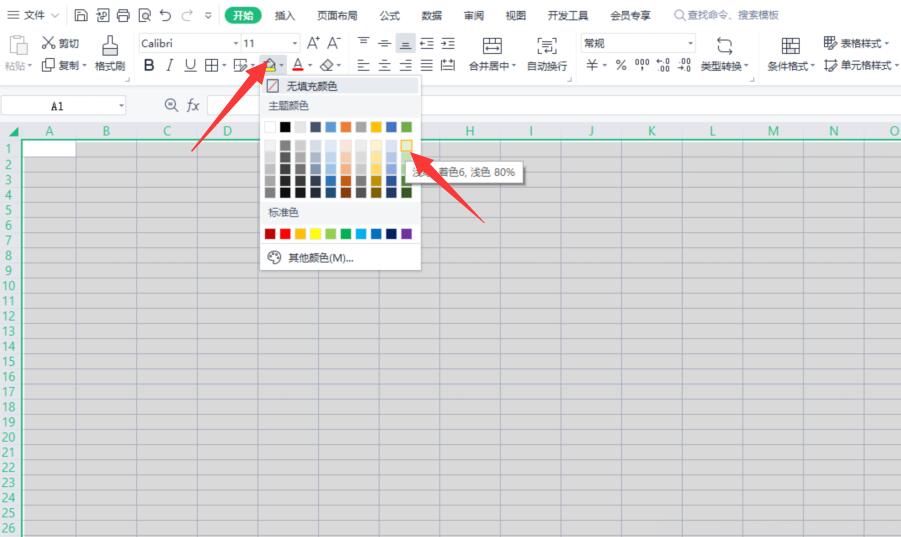Click the fill color bucket icon
The width and height of the screenshot is (901, 537).
click(268, 65)
